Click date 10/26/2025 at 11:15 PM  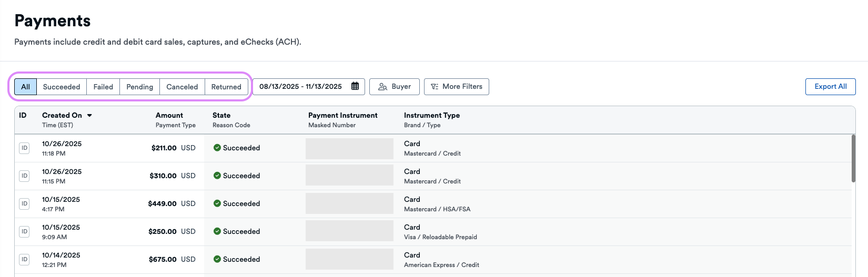point(62,176)
